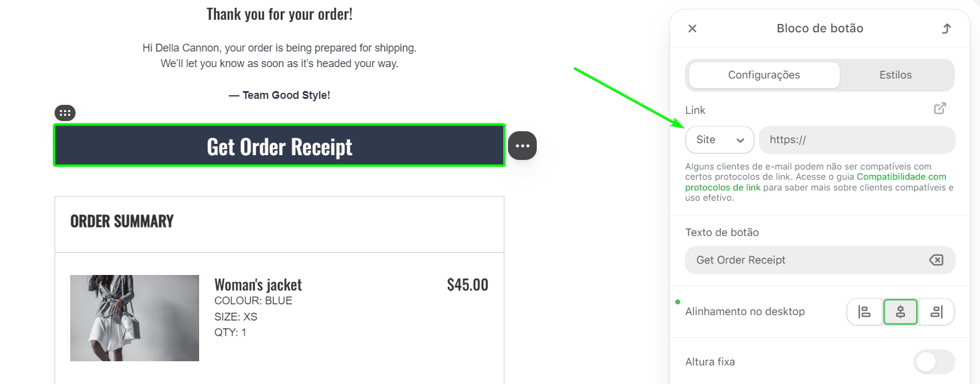This screenshot has height=384, width=980.
Task: Clear the button text using the x icon
Action: 936,259
